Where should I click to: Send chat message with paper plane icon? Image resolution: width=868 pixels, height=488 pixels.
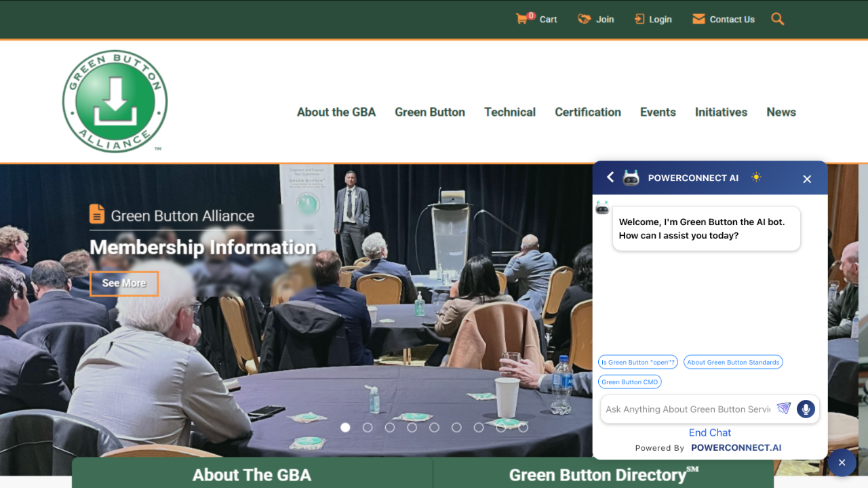(784, 409)
